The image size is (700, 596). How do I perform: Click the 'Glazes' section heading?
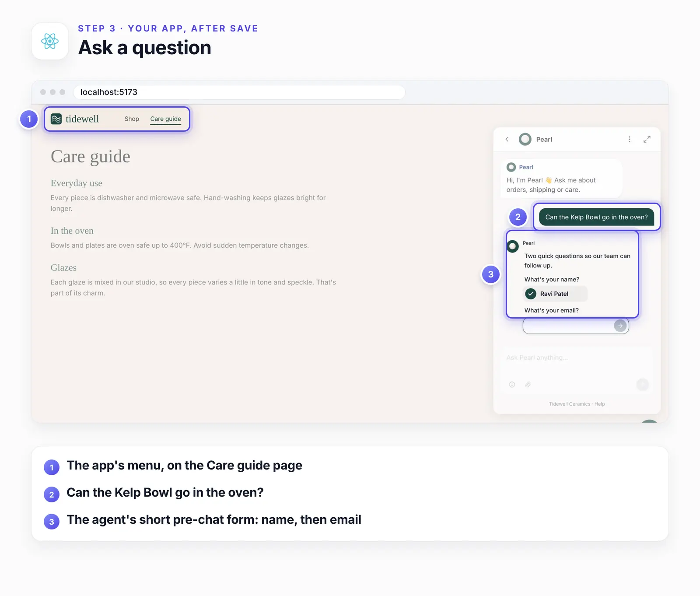pos(63,267)
